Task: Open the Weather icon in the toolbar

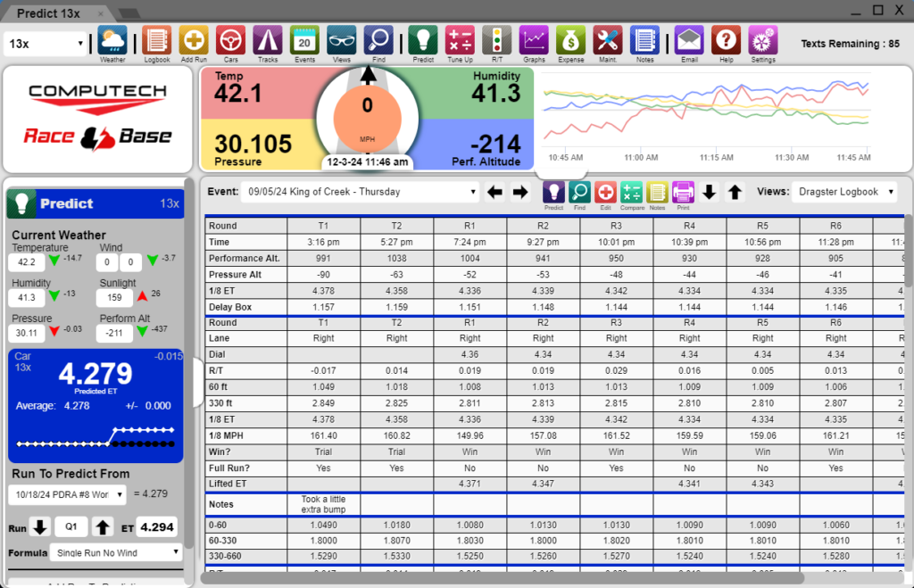Action: pyautogui.click(x=112, y=41)
